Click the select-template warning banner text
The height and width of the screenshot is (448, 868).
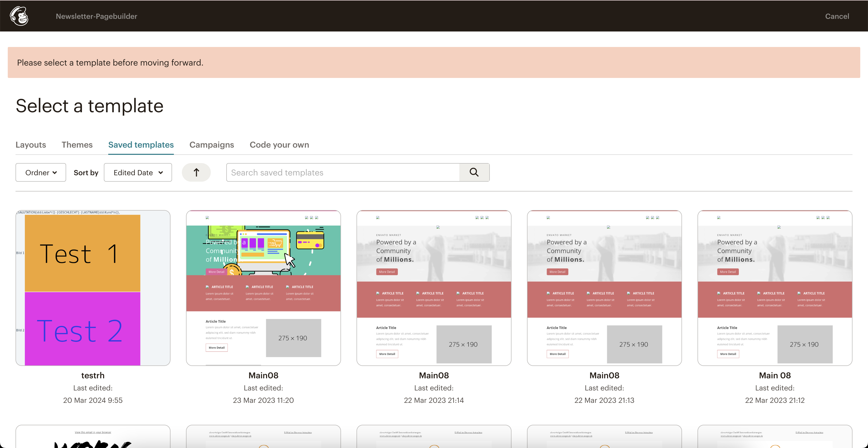click(x=110, y=63)
